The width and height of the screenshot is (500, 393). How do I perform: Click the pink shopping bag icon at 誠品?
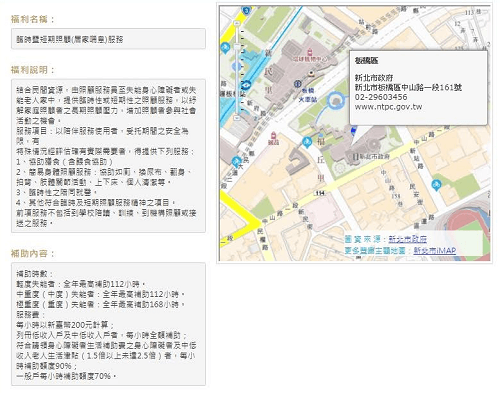(x=273, y=135)
